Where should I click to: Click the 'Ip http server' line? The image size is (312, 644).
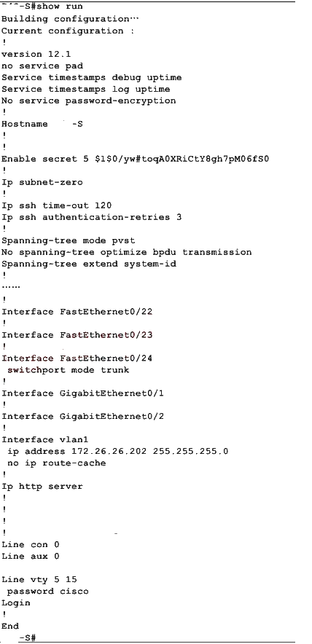tap(42, 487)
